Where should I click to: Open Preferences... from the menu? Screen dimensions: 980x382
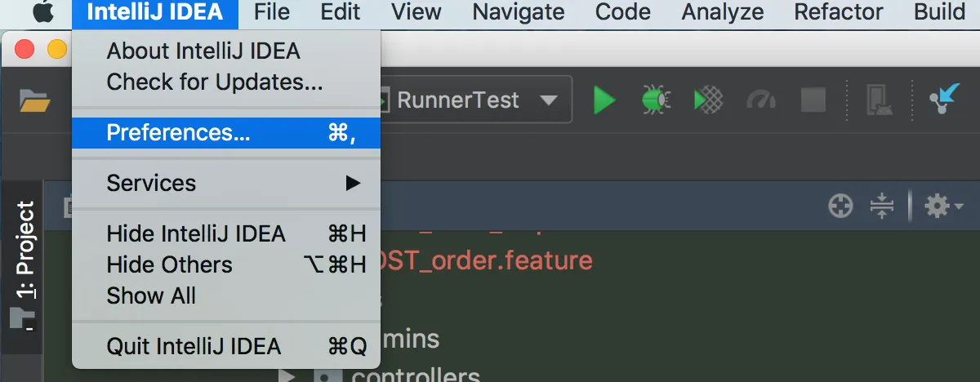226,132
